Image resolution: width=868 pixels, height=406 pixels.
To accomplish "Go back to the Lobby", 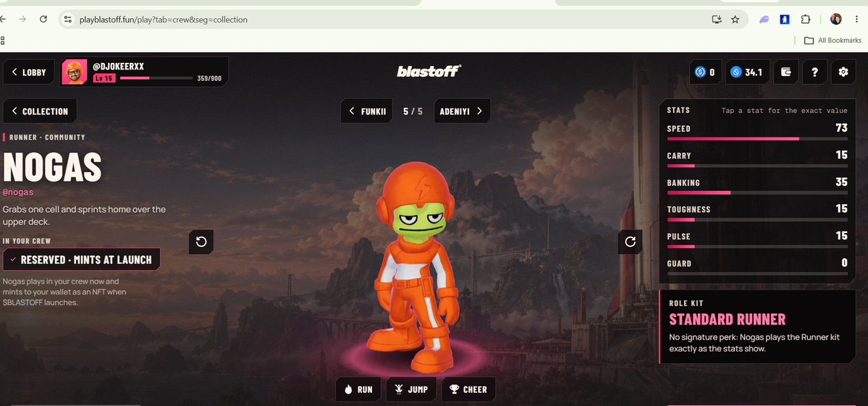I will tap(29, 72).
